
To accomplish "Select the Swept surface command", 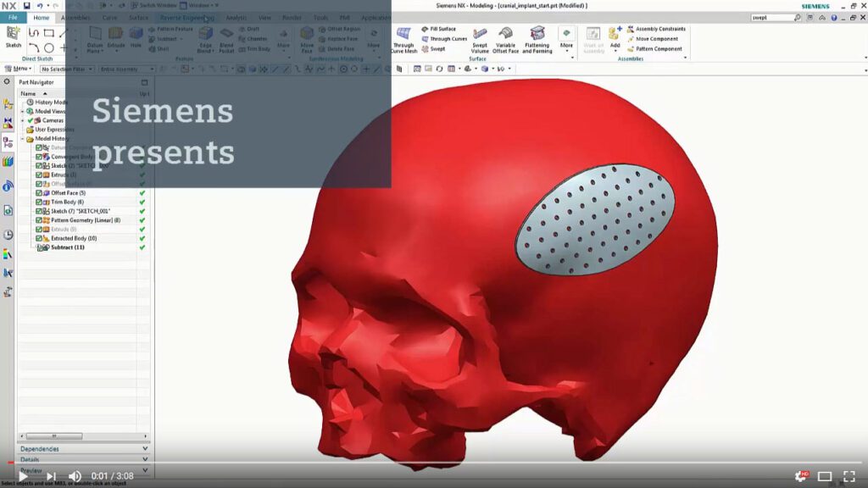I will pyautogui.click(x=433, y=48).
